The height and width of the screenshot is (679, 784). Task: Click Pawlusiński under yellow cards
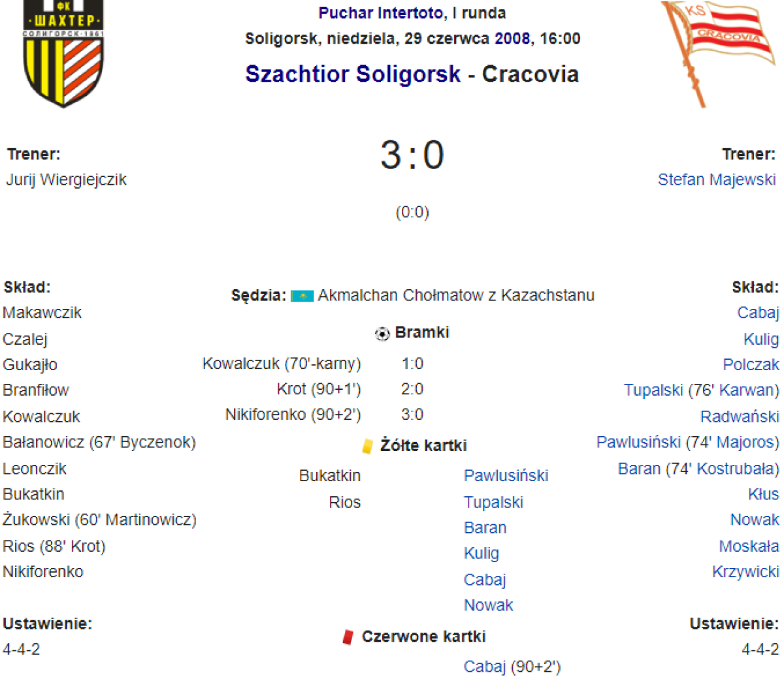tap(506, 476)
